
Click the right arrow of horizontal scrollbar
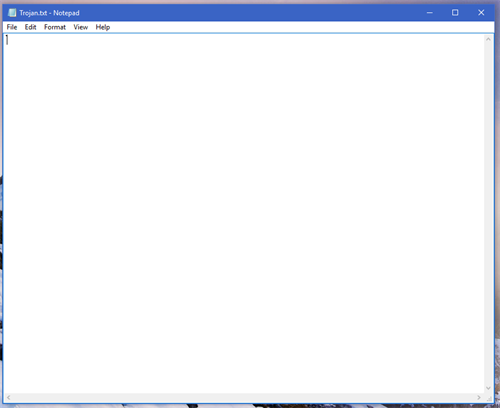coord(479,397)
